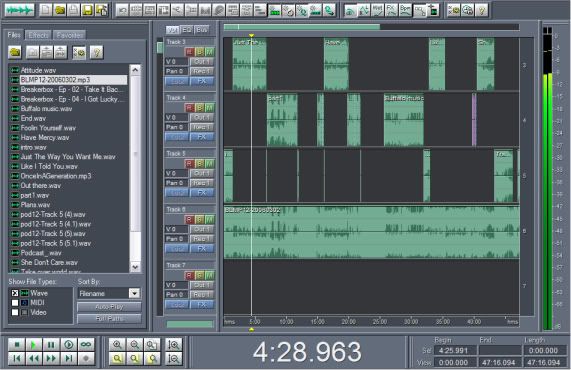Click the Zoom Out Horizontally magnifier

tap(135, 344)
